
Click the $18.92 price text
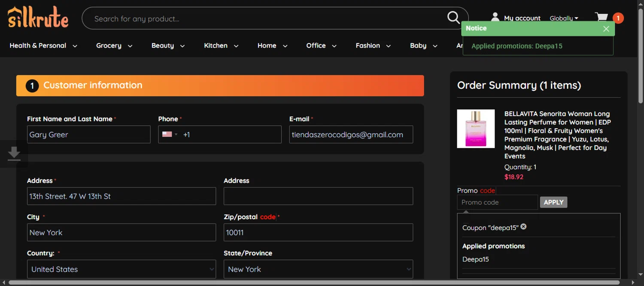pos(514,177)
